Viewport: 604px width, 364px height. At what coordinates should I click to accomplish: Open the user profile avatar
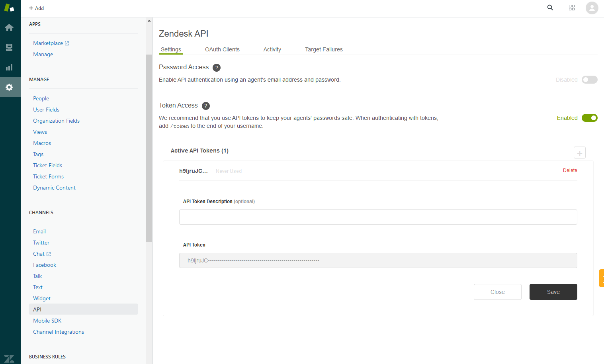tap(592, 8)
